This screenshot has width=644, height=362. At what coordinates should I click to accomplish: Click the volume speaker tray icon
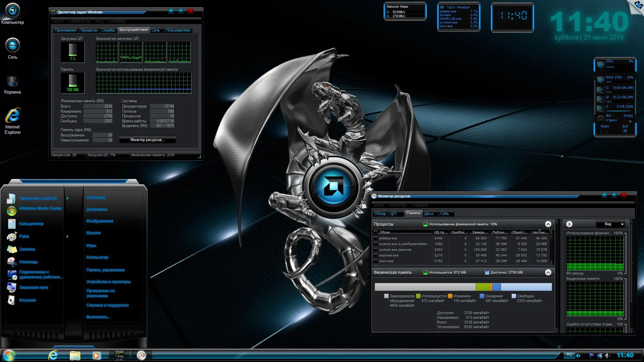(607, 355)
